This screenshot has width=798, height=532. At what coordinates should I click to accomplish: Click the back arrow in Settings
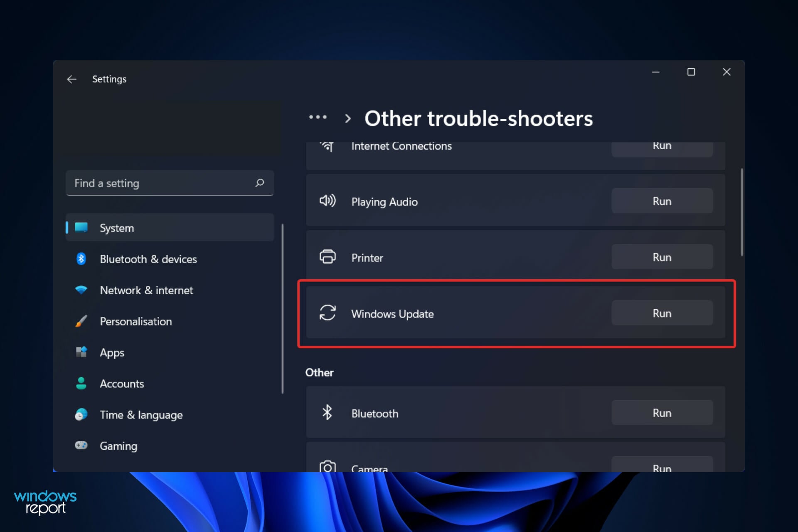tap(71, 79)
